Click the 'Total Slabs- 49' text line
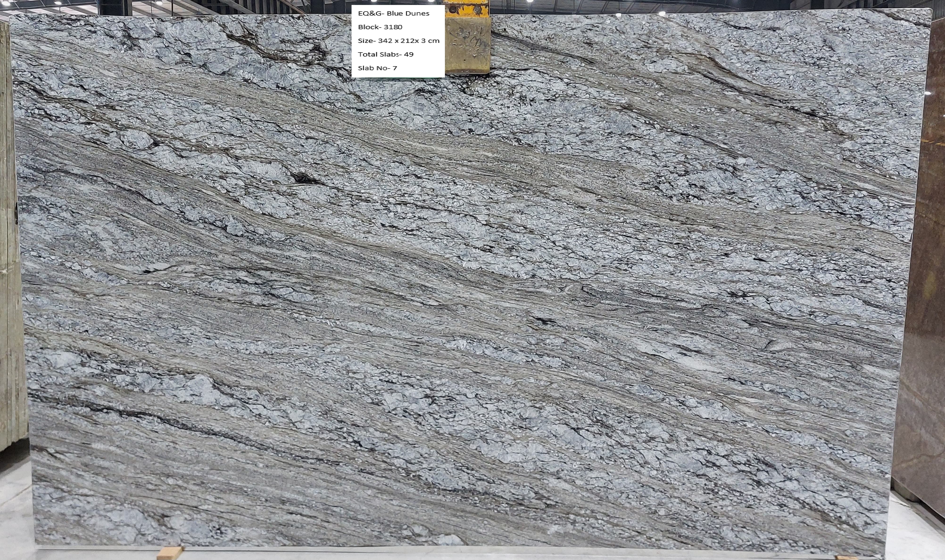The height and width of the screenshot is (560, 945). point(385,54)
